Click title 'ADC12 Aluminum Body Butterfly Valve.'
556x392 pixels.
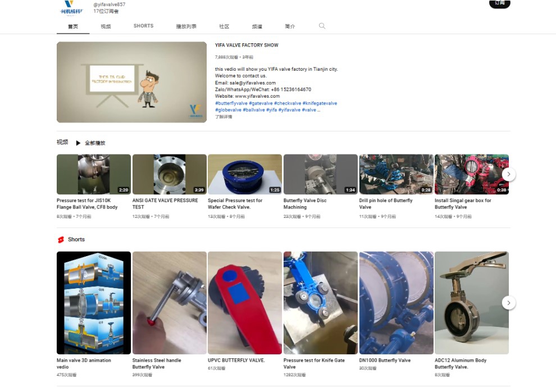point(461,364)
